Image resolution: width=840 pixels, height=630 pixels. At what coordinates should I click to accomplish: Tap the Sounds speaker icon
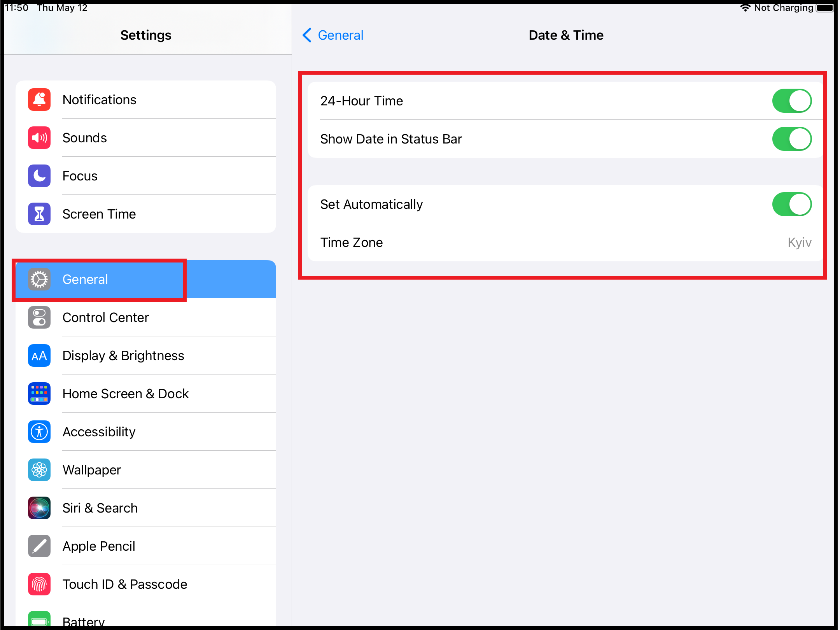(39, 138)
